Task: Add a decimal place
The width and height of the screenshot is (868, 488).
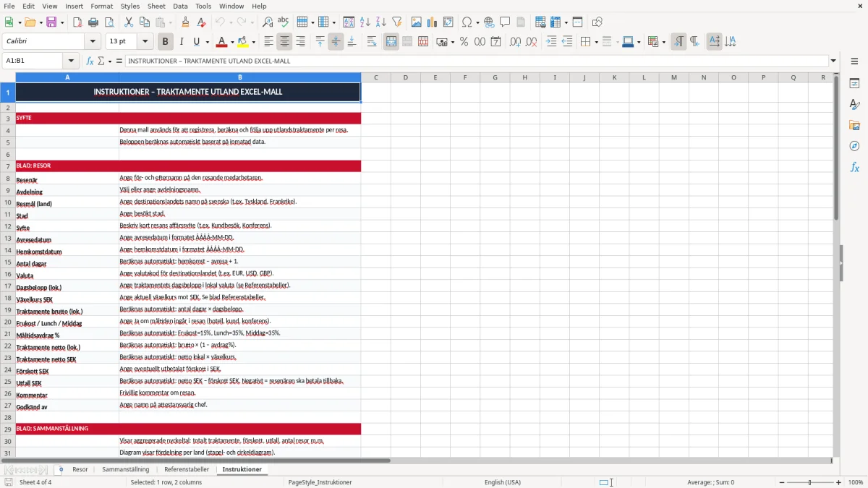Action: click(x=515, y=42)
